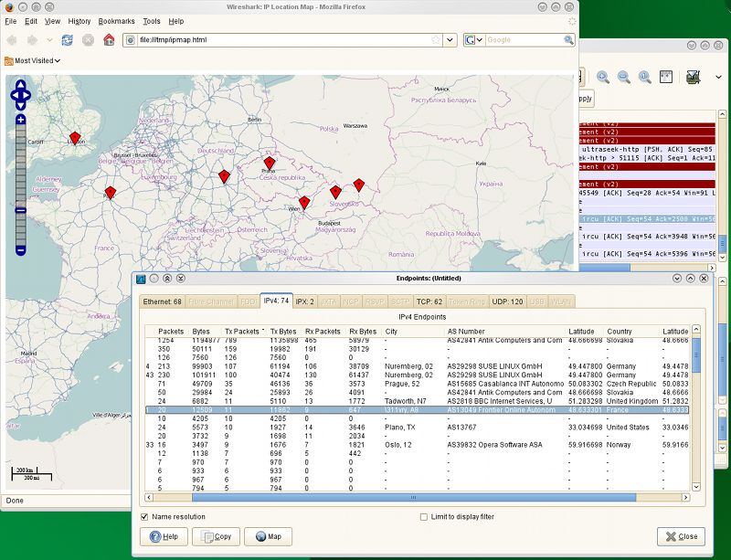Open the Bookmarks menu in Firefox

tap(117, 21)
